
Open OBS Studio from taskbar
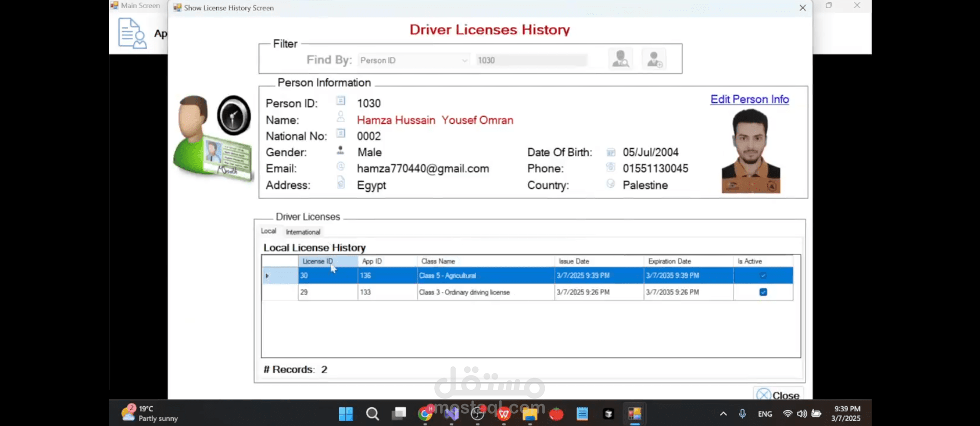coord(478,413)
